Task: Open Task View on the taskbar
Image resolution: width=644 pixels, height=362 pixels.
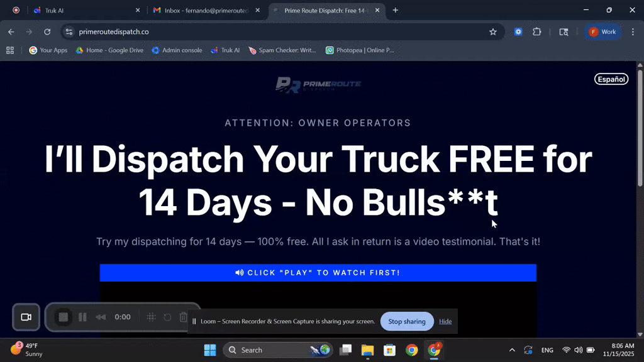Action: (346, 350)
